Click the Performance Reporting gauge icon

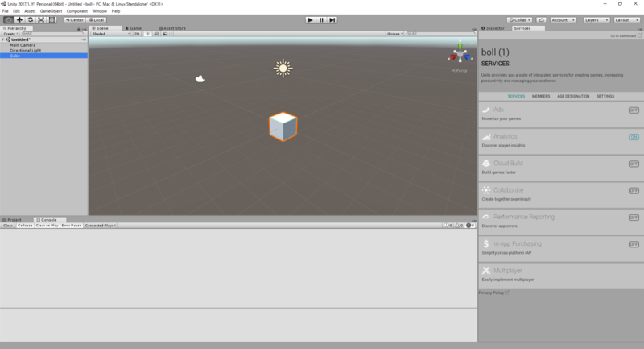click(x=486, y=217)
